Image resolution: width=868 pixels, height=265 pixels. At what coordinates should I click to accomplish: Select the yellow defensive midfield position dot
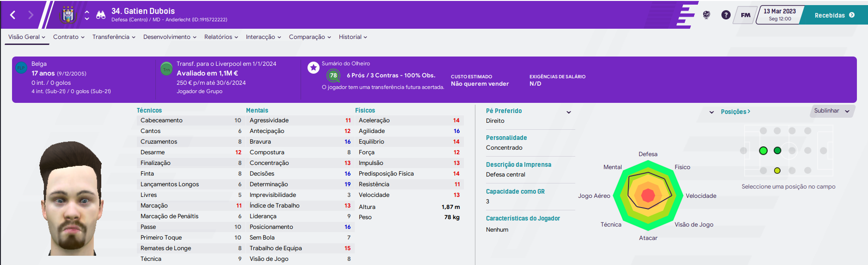[x=777, y=170]
